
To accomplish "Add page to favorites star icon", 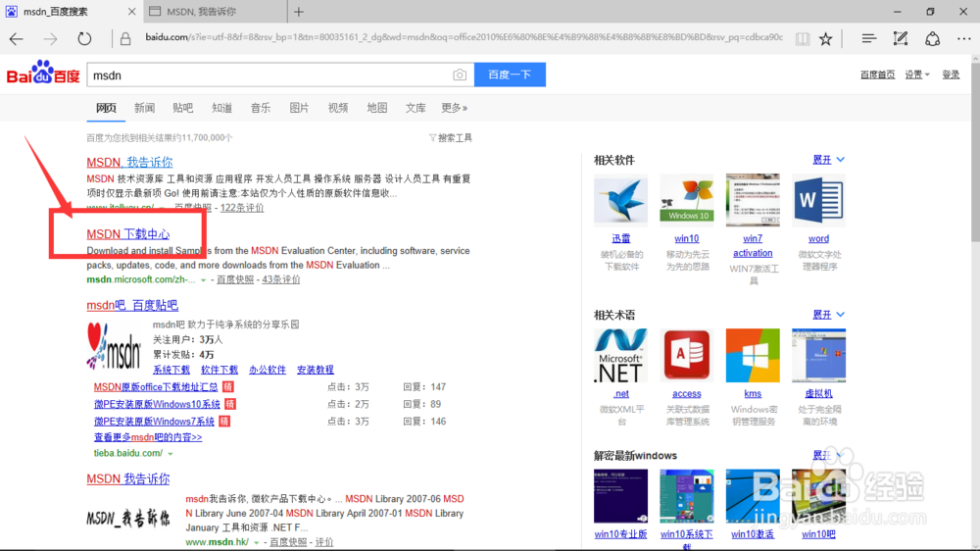I will 825,39.
